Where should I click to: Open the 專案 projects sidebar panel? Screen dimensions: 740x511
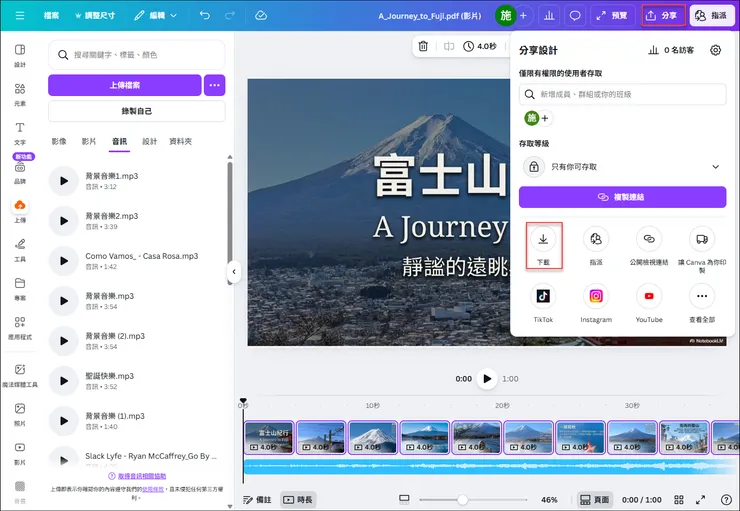pos(20,289)
